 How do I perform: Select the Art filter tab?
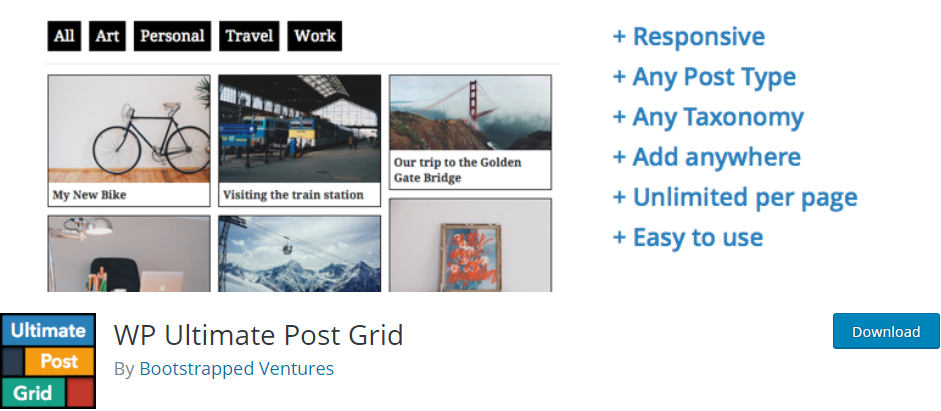107,36
